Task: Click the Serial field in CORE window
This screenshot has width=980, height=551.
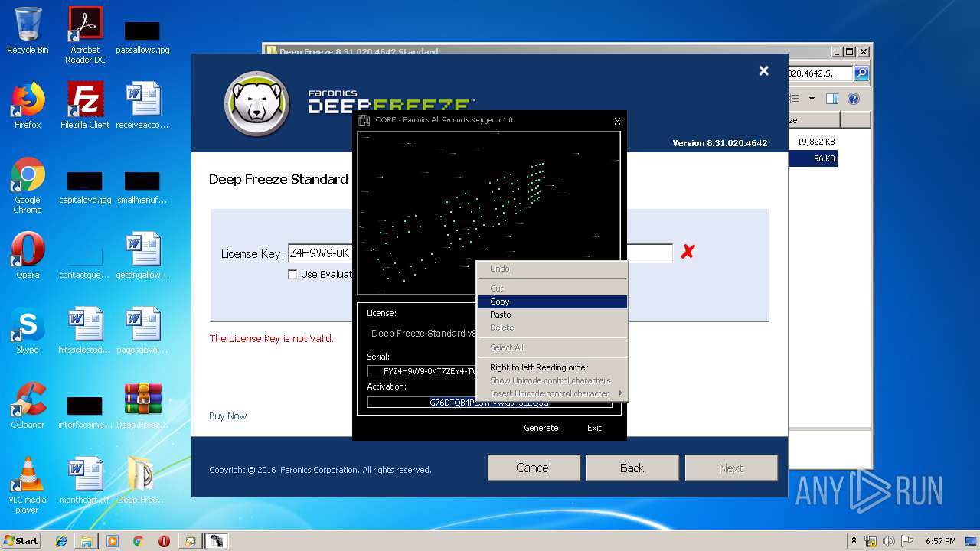Action: [x=422, y=371]
